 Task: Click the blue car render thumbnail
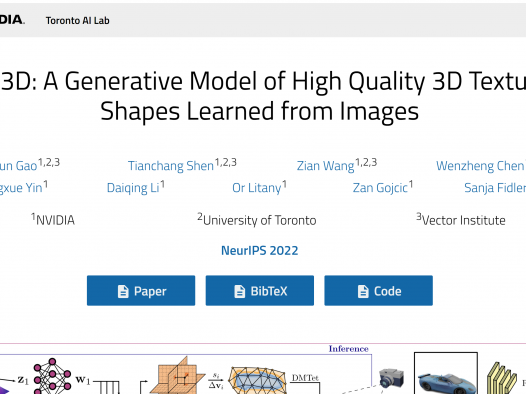click(446, 373)
